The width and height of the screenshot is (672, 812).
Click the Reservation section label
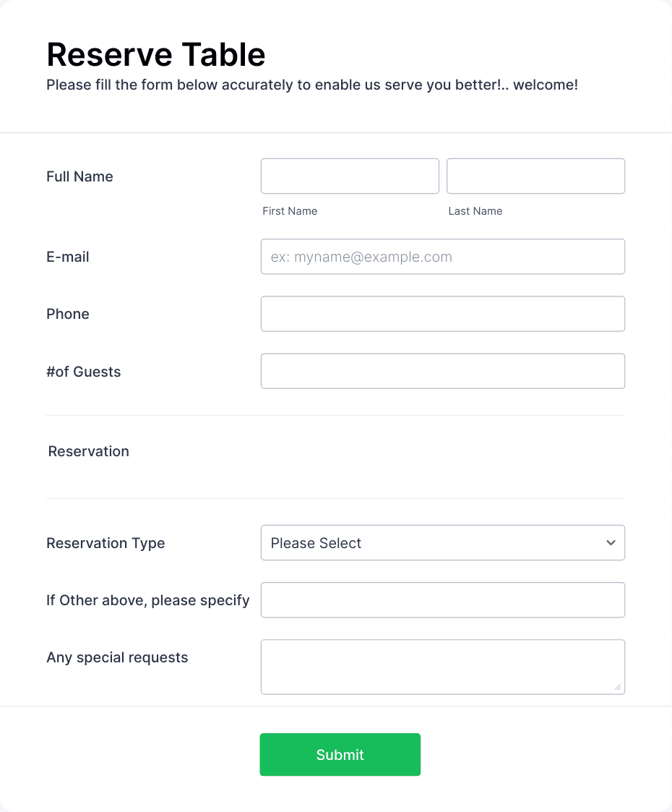[88, 450]
